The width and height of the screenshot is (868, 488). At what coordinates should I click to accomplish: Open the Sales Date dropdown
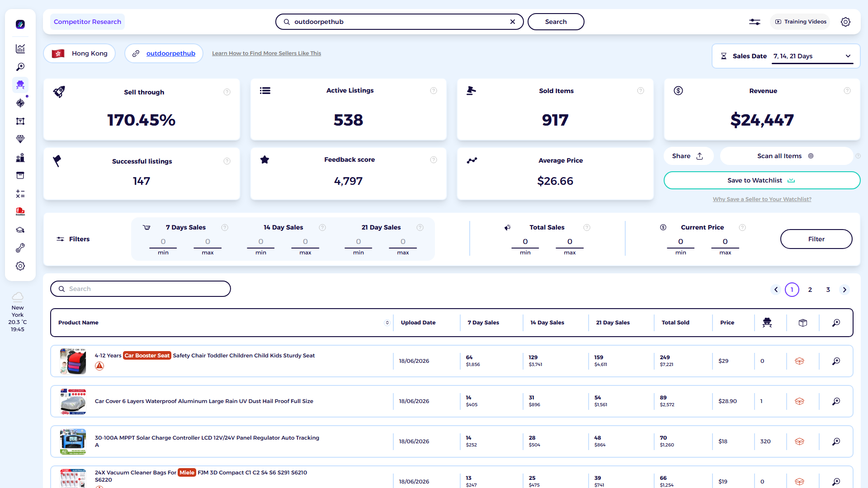coord(812,56)
